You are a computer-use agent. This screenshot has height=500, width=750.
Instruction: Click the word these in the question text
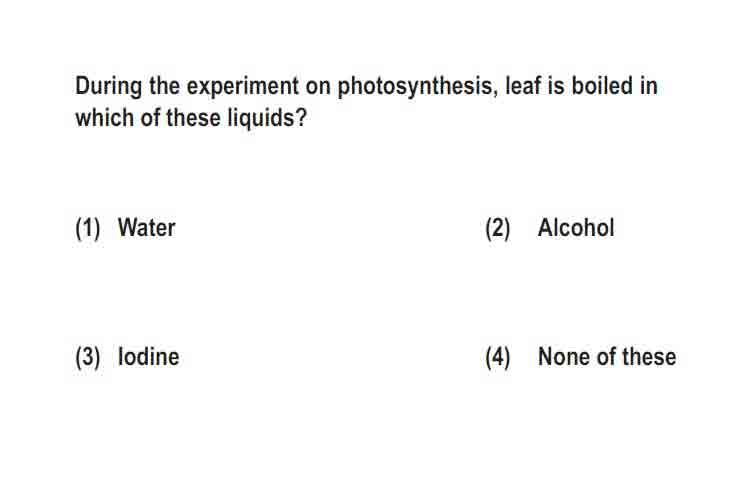click(x=193, y=118)
